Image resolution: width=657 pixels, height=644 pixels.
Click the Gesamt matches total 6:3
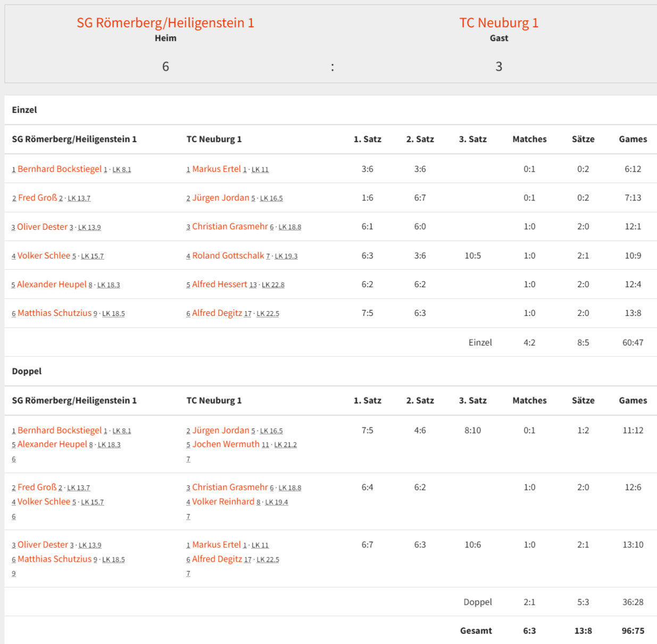click(529, 631)
